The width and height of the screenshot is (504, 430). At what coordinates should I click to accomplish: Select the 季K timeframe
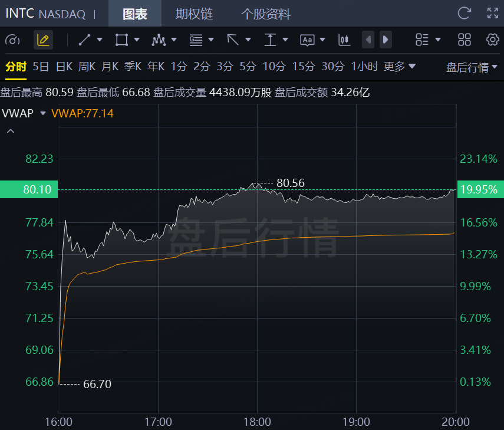coord(133,67)
